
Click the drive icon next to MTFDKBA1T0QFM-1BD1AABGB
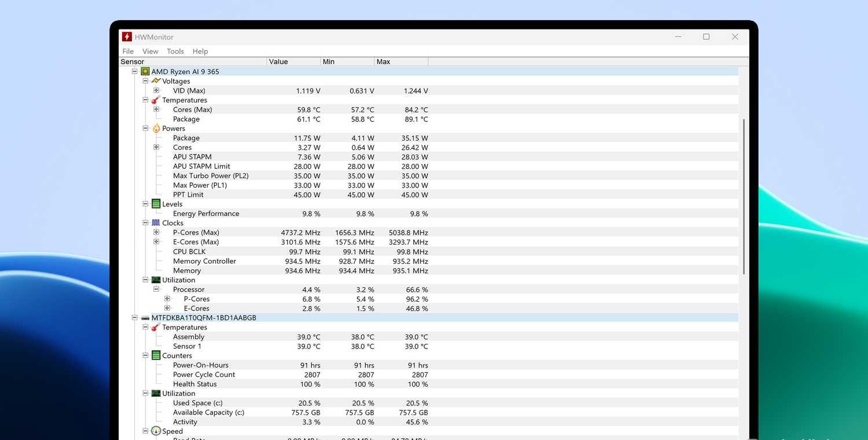(145, 317)
